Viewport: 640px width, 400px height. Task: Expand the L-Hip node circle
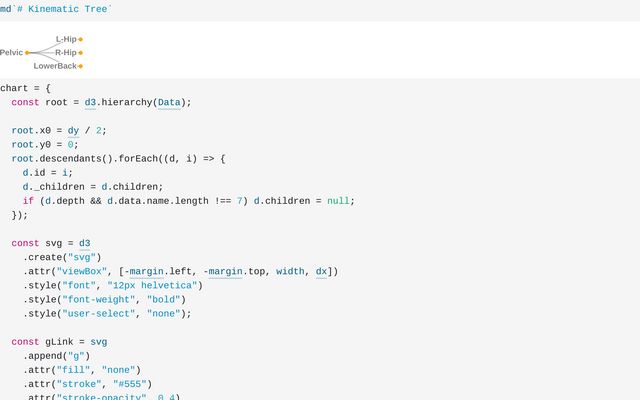80,39
